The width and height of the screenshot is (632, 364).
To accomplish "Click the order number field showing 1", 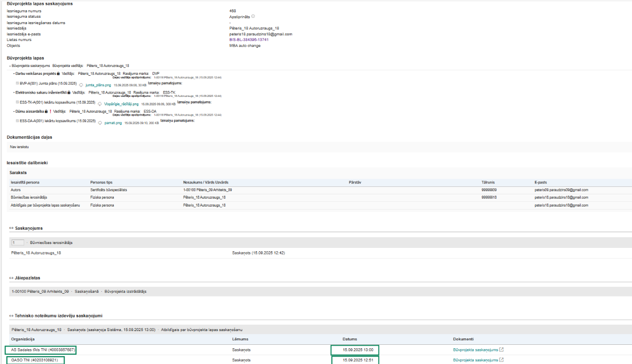I will (17, 243).
